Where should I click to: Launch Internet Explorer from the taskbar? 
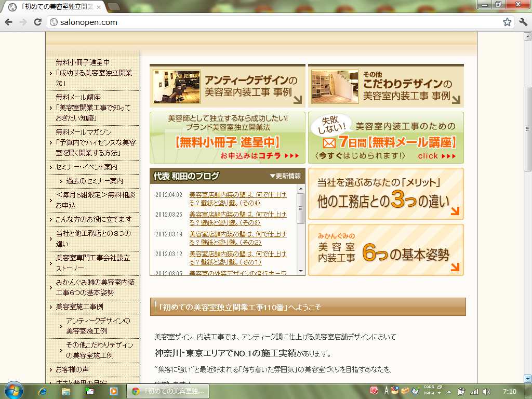pyautogui.click(x=42, y=391)
